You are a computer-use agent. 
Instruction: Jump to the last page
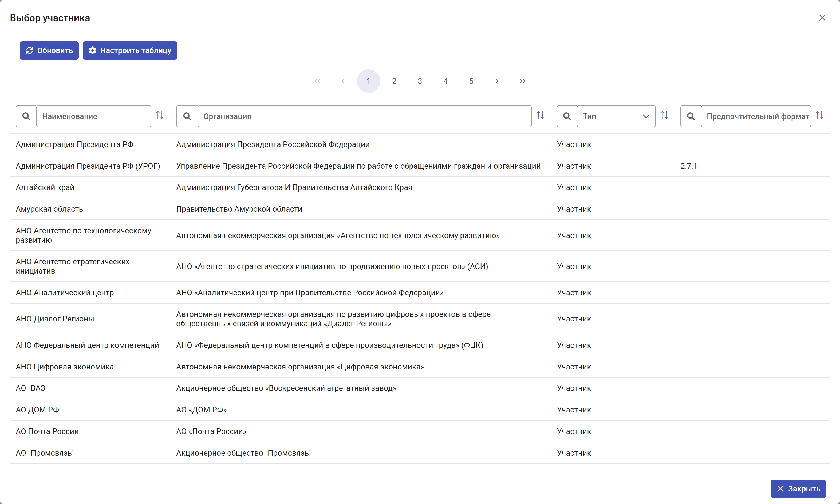click(x=523, y=81)
